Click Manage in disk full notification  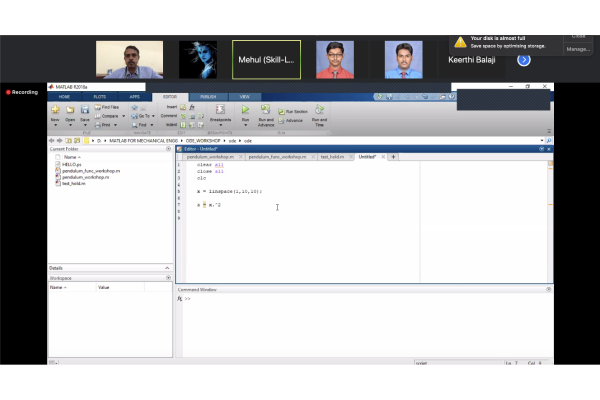[x=578, y=49]
